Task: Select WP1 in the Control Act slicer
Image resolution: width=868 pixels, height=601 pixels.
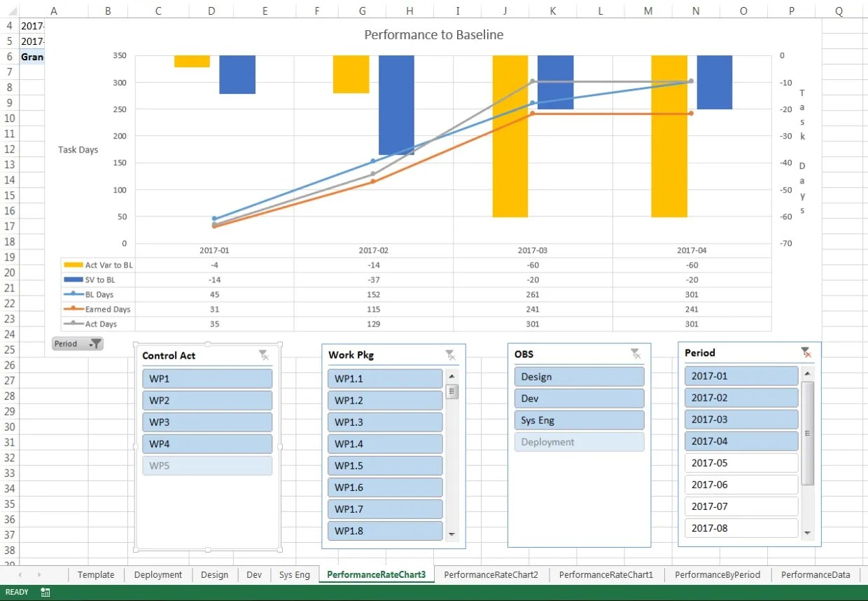Action: tap(206, 378)
